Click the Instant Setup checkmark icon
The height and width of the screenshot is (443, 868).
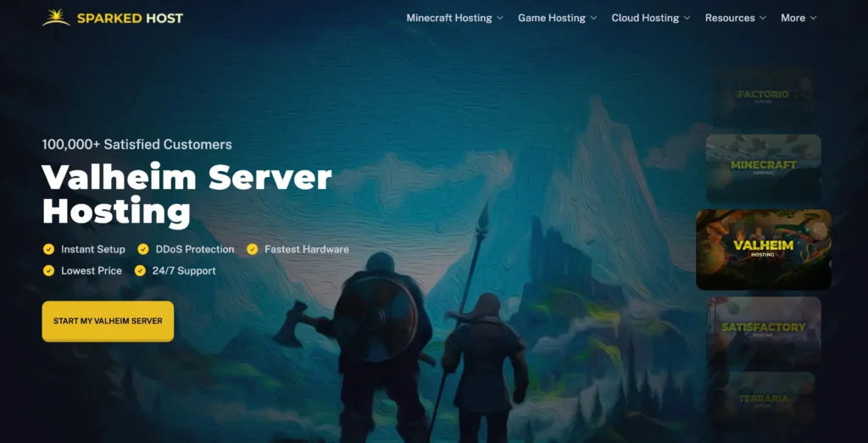(48, 249)
